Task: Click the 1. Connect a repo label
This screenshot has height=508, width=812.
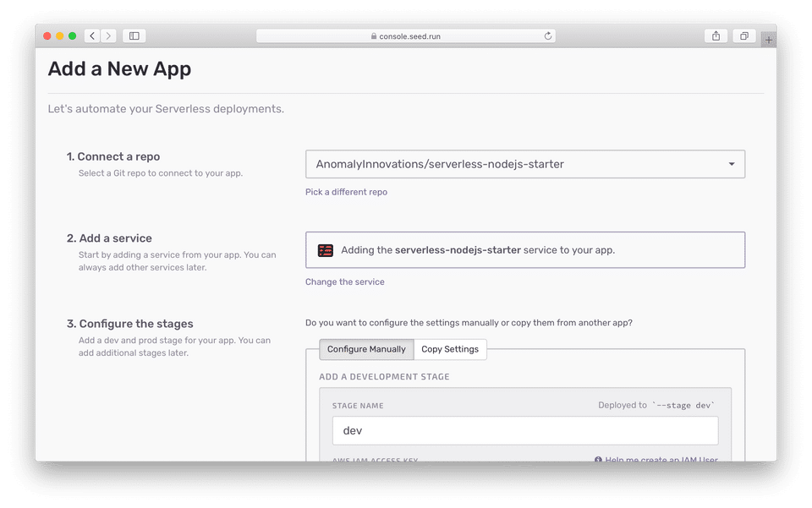Action: (112, 156)
